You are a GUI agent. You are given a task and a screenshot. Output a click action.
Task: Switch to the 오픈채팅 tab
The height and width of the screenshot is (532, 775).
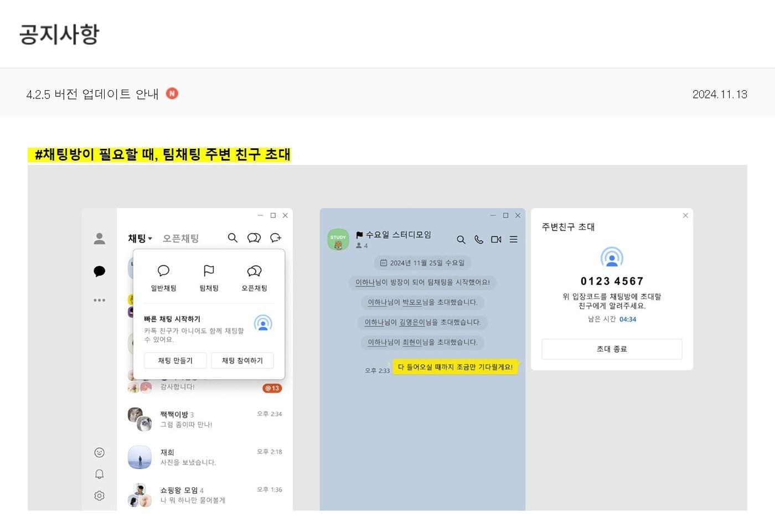click(180, 238)
